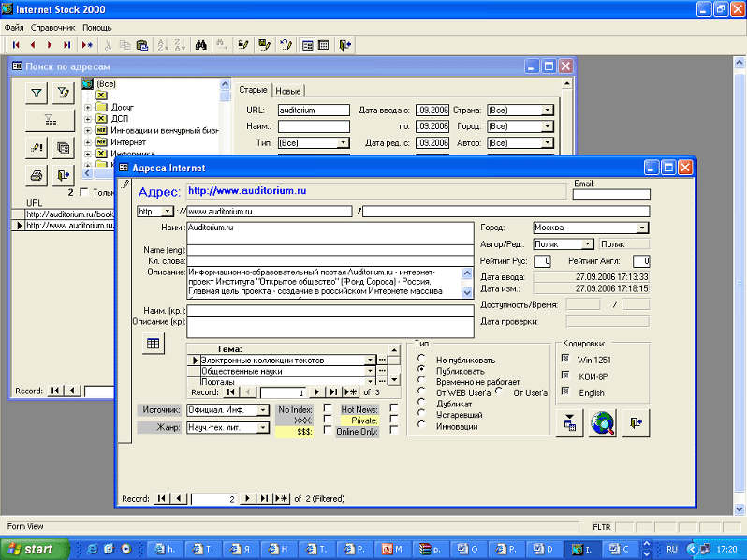The image size is (747, 560).
Task: Open the Справочник menu
Action: point(53,27)
